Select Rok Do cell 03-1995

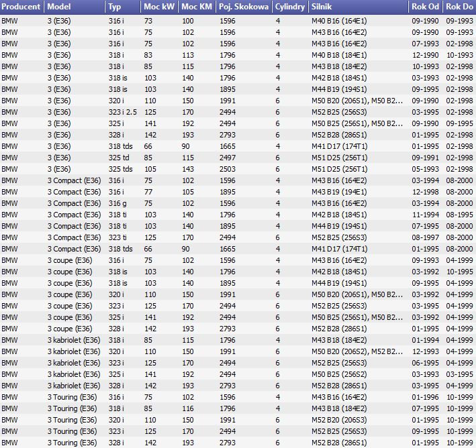point(459,374)
